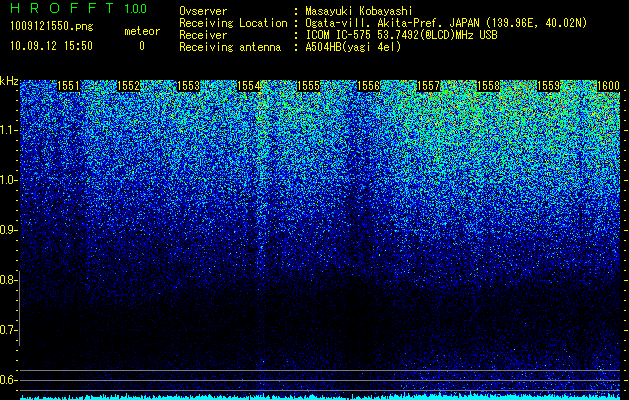Click the Receiver label
Screen dimensions: 629x400
pos(203,35)
